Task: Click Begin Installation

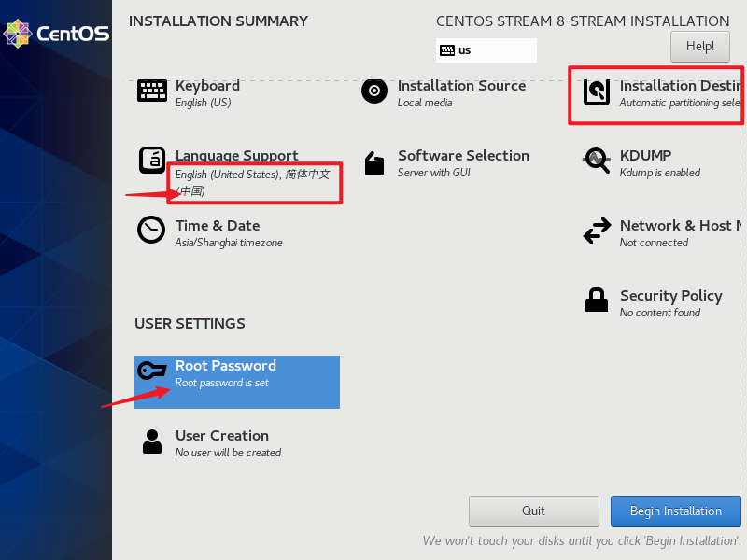Action: 675,511
